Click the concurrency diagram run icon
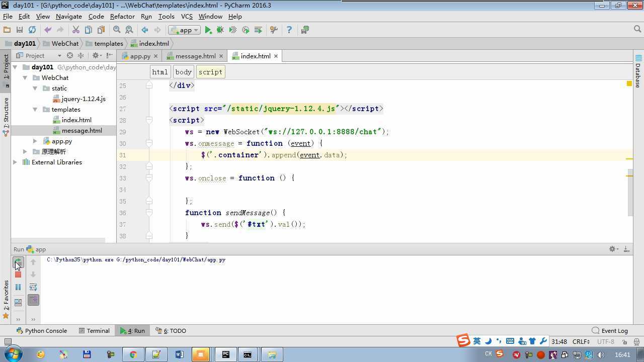644x362 pixels. pyautogui.click(x=258, y=30)
